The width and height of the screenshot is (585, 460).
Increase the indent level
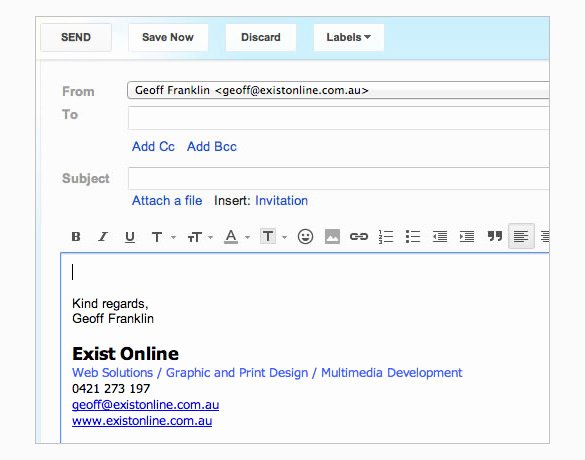[467, 237]
